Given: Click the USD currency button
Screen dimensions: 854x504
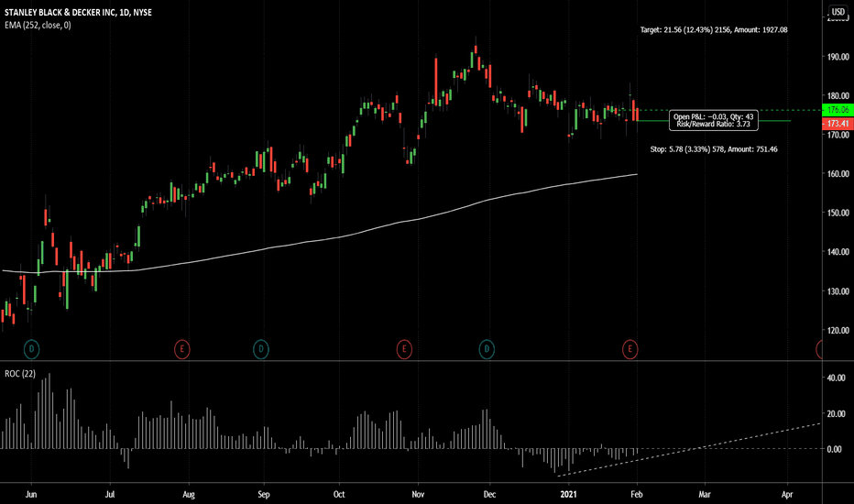Looking at the screenshot, I should [838, 12].
